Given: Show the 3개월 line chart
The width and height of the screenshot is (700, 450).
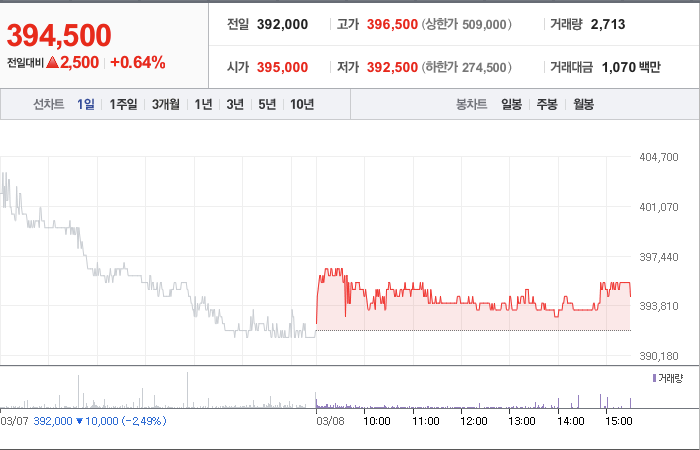Looking at the screenshot, I should click(x=166, y=104).
